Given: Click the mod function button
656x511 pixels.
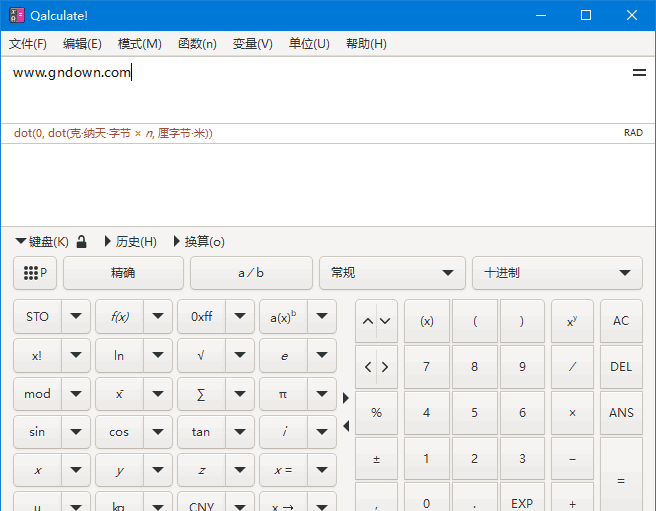Looking at the screenshot, I should point(37,394).
